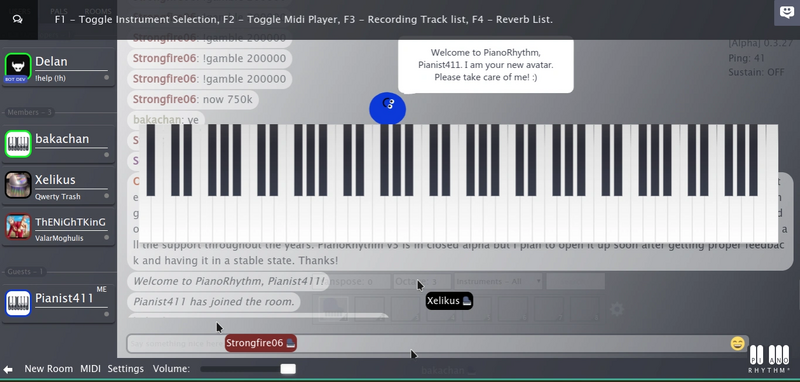
Task: Click the Octave: 3 field
Action: (x=422, y=281)
